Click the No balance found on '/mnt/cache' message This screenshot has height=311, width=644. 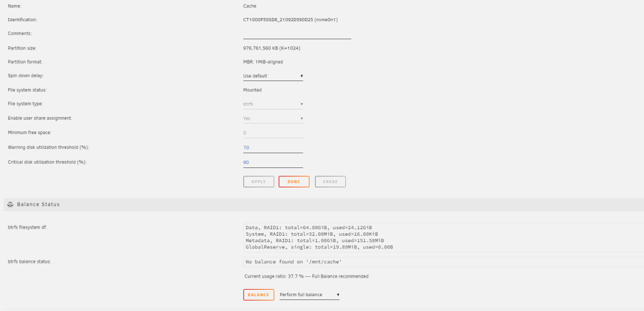coord(294,262)
